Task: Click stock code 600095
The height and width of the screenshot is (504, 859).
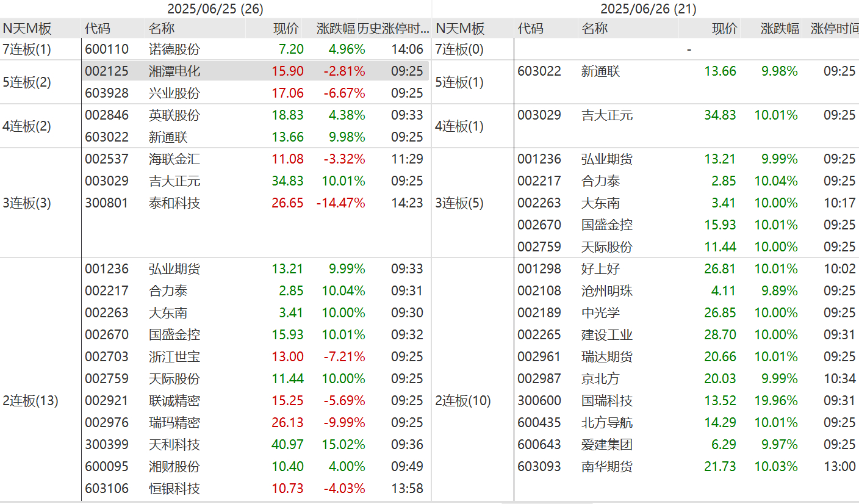Action: 107,467
